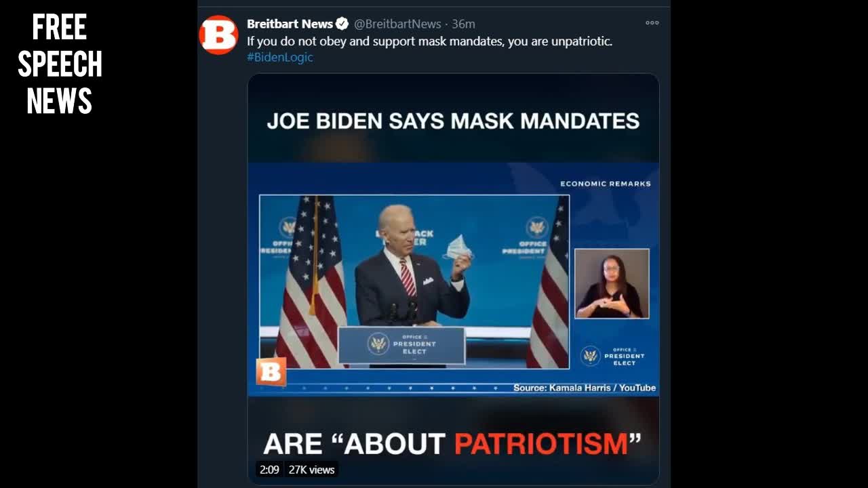868x488 pixels.
Task: Open the #BidenLogic hashtag
Action: pyautogui.click(x=280, y=57)
